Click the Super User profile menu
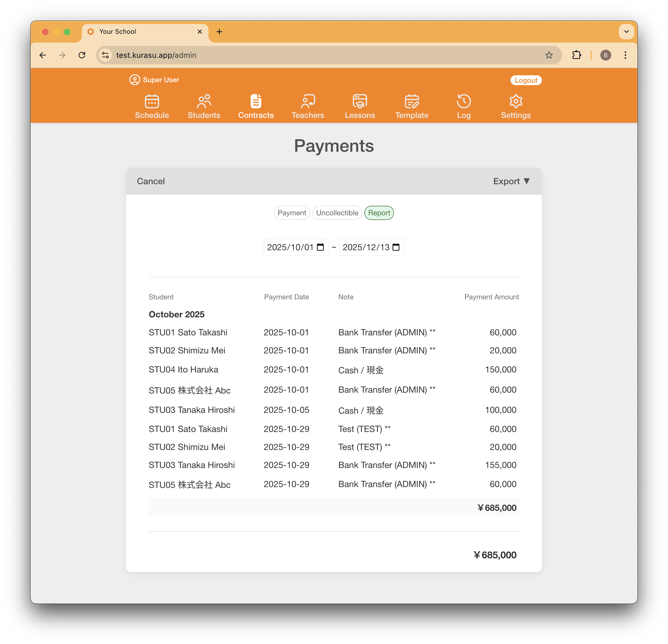The image size is (668, 644). click(154, 79)
